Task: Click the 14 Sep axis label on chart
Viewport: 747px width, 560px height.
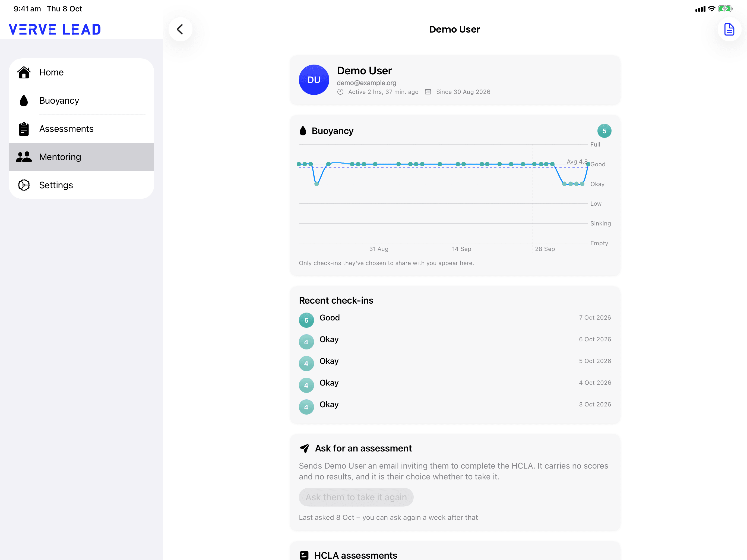Action: point(462,249)
